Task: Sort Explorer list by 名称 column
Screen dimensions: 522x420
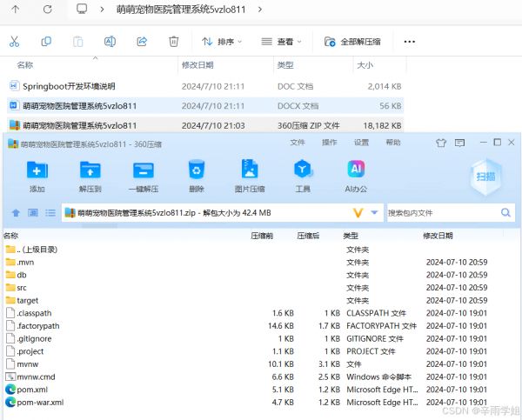Action: point(25,65)
